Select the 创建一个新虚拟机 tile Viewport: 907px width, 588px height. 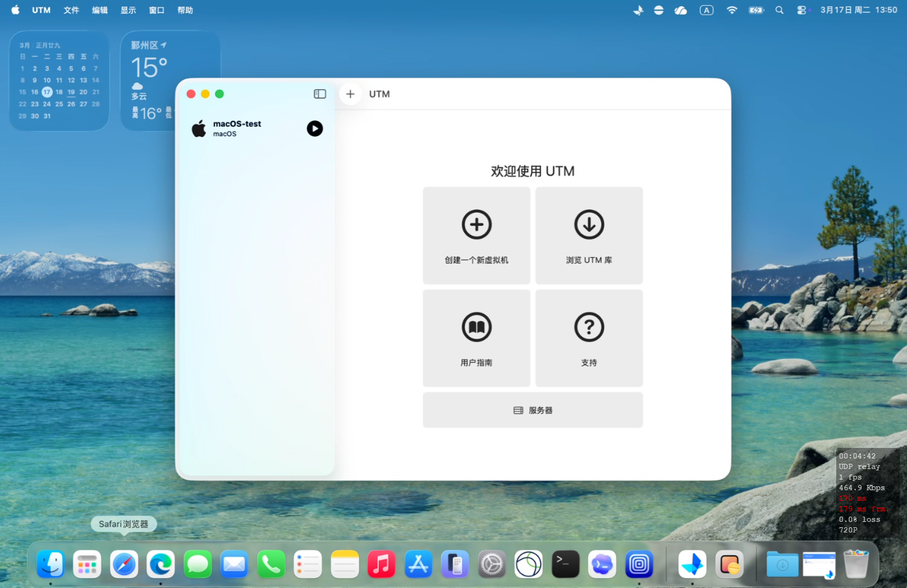coord(477,235)
